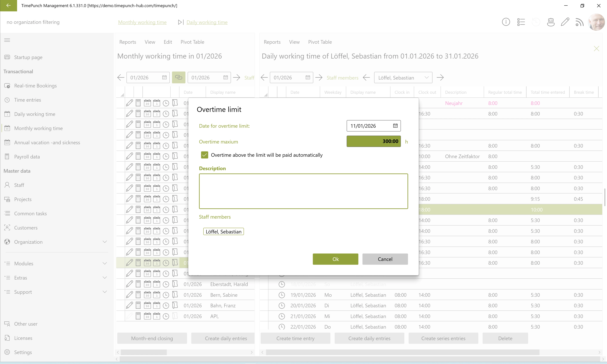The image size is (607, 364).
Task: Click Cancel in Overtime limit dialog
Action: [x=385, y=259]
